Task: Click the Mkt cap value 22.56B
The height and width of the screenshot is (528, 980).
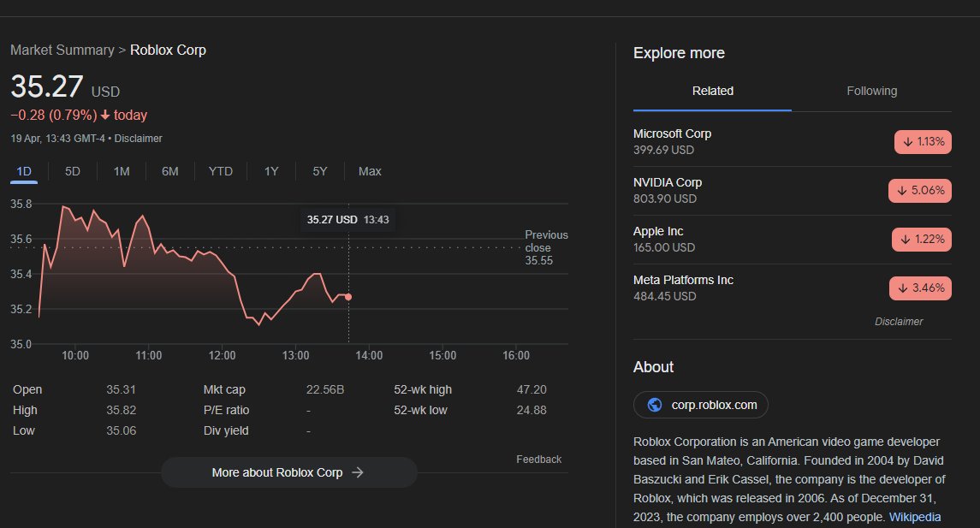Action: pyautogui.click(x=325, y=390)
